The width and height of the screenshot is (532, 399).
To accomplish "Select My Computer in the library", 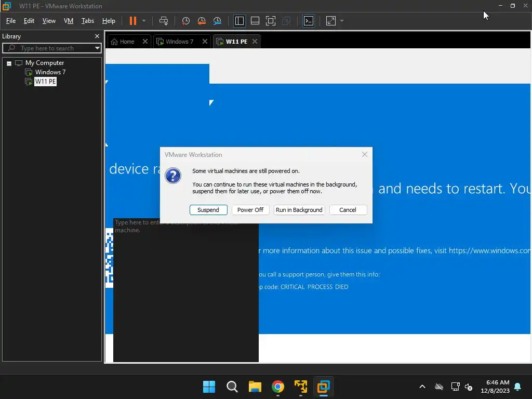I will (45, 63).
